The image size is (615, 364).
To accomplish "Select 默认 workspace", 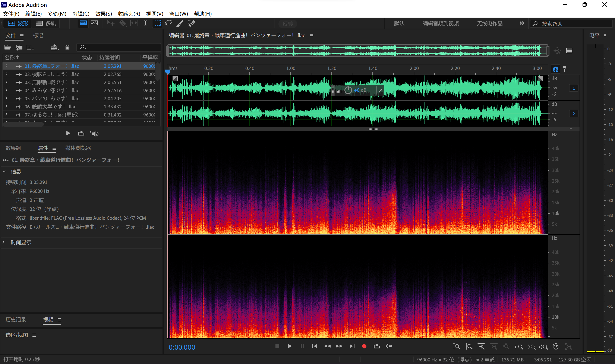I will coord(399,23).
